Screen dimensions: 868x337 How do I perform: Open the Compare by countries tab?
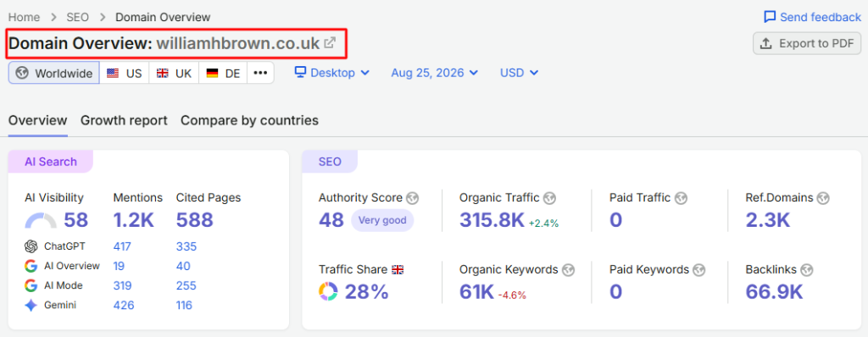point(250,120)
